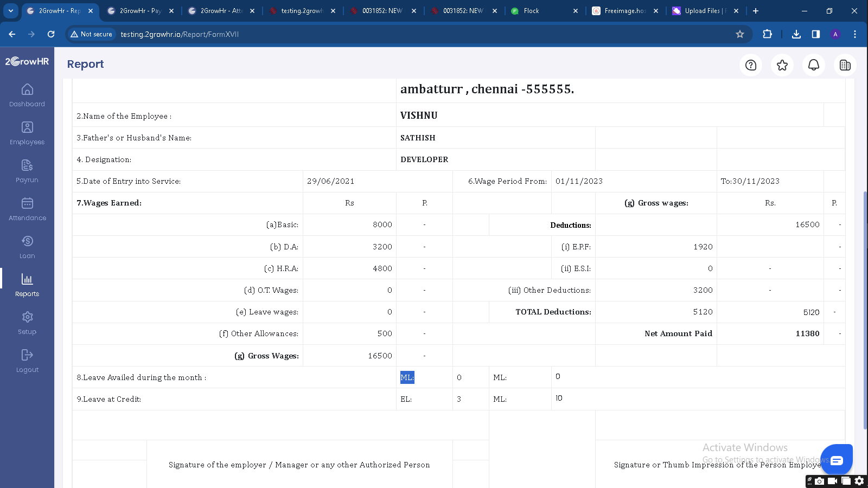Open browser downloads icon
This screenshot has height=488, width=868.
click(x=796, y=34)
